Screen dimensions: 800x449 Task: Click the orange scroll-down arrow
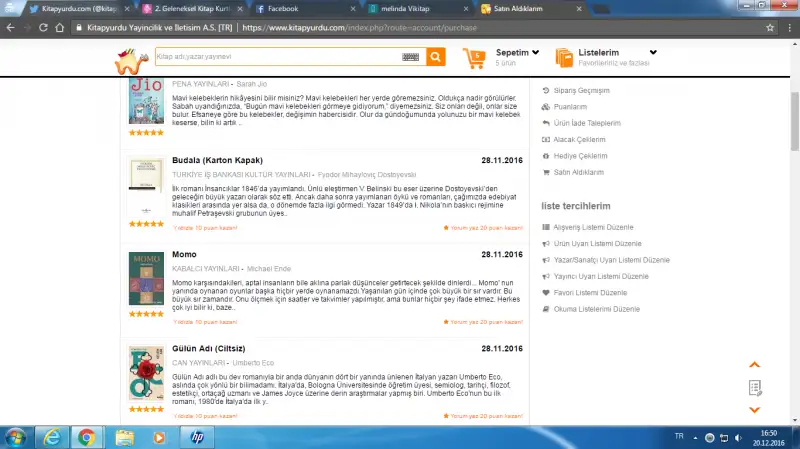point(755,409)
